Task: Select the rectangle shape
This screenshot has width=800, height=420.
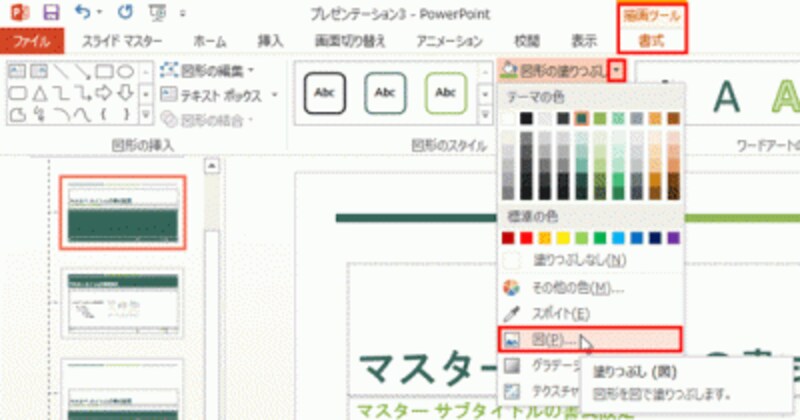Action: pos(104,71)
